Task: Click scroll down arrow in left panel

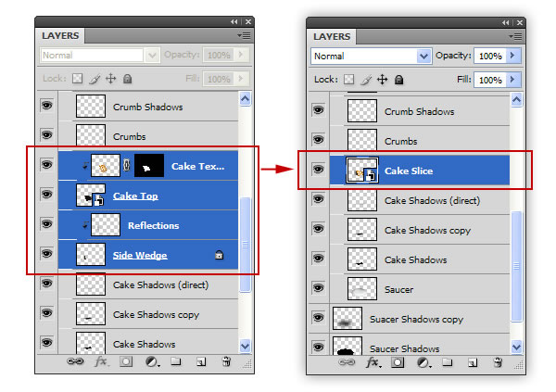Action: pos(245,346)
